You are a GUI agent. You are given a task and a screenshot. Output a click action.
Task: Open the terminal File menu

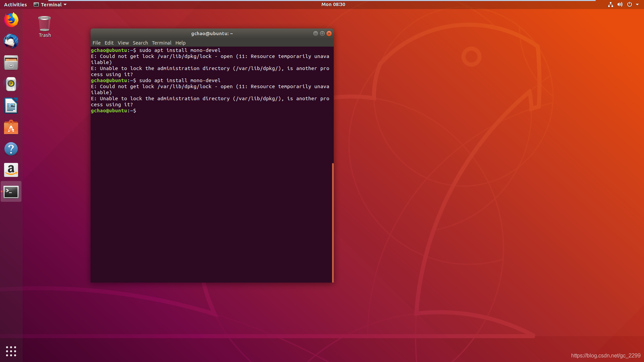pos(96,43)
